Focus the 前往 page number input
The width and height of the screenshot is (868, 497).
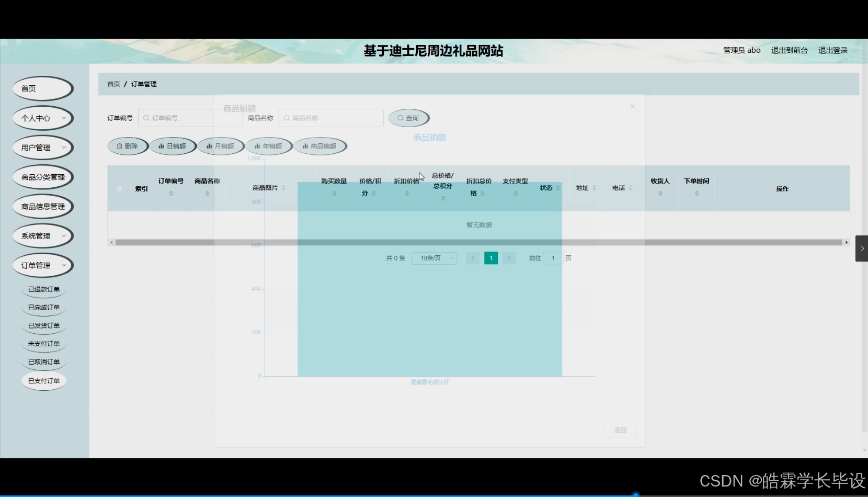(x=553, y=258)
